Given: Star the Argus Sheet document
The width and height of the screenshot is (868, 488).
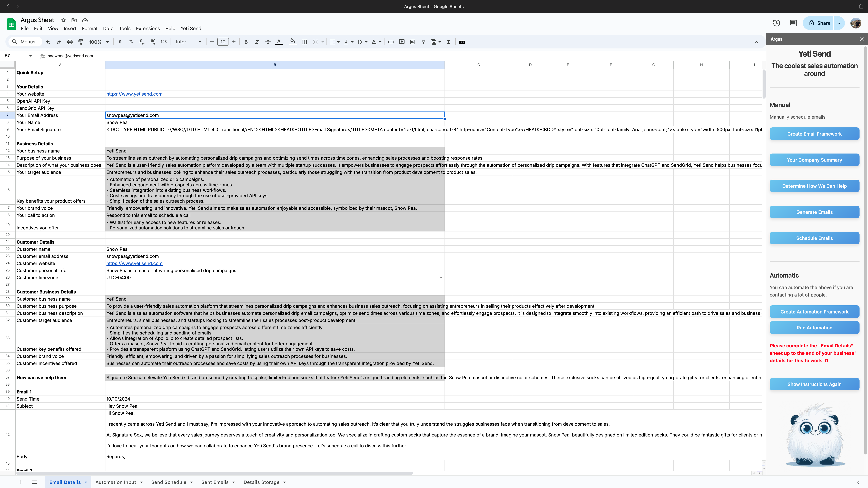Looking at the screenshot, I should point(63,20).
